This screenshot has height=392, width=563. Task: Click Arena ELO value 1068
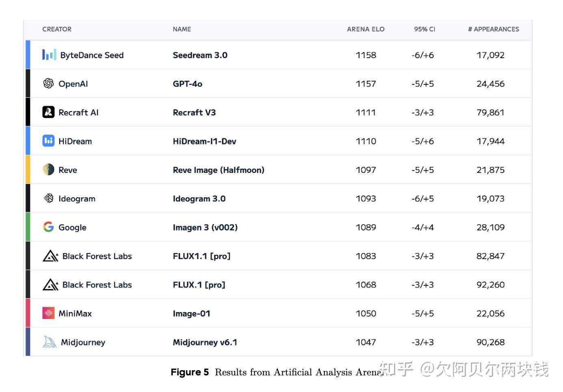click(x=366, y=285)
